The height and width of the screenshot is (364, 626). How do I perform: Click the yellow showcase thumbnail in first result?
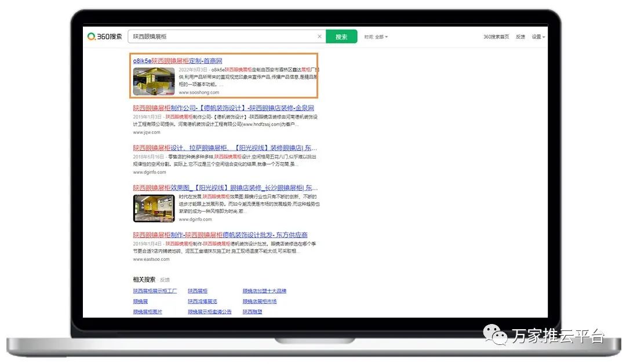click(x=154, y=81)
